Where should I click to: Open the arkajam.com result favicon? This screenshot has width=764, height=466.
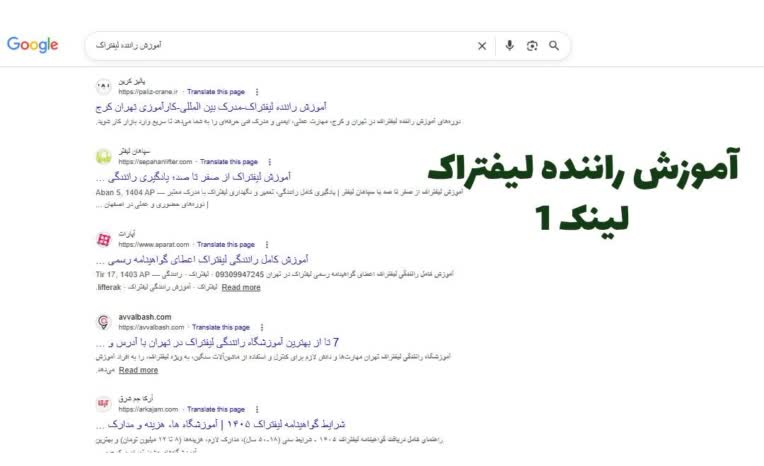pyautogui.click(x=103, y=404)
